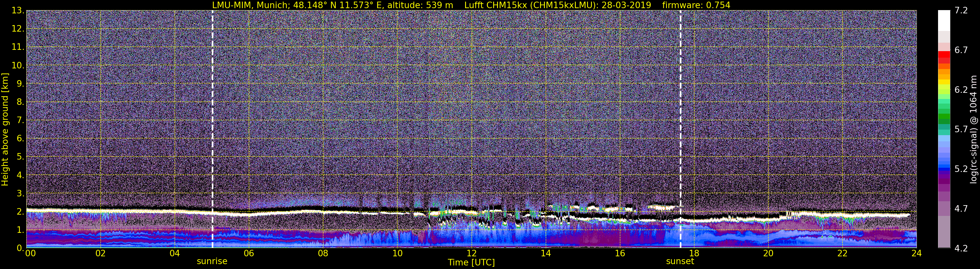Click the '6.' height tick label

[20, 139]
